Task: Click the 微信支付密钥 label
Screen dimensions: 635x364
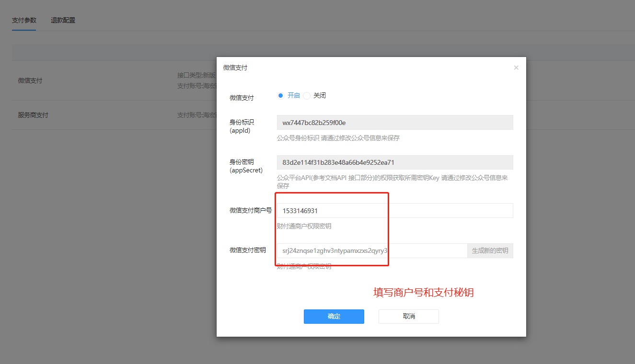Action: (x=248, y=250)
